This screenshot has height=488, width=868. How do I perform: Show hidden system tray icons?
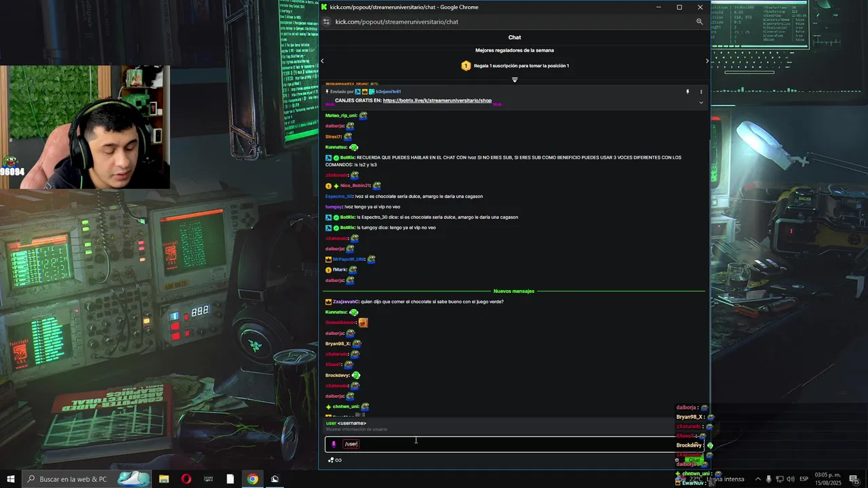pyautogui.click(x=758, y=479)
